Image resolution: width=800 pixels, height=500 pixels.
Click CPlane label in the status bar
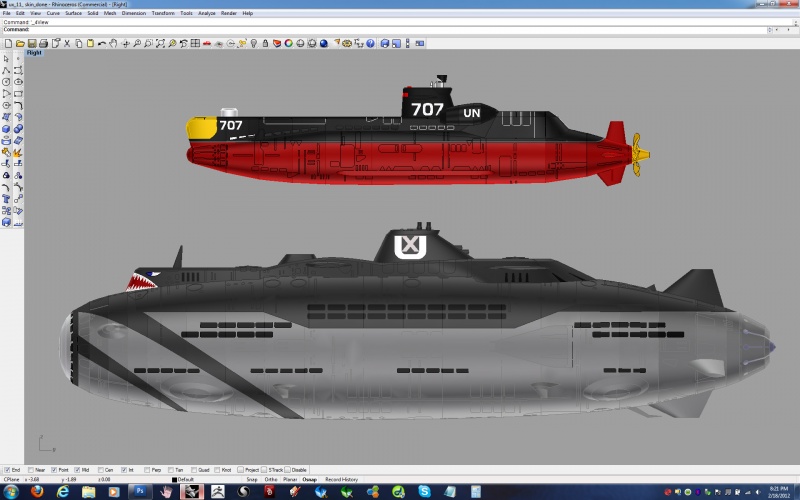(11, 480)
